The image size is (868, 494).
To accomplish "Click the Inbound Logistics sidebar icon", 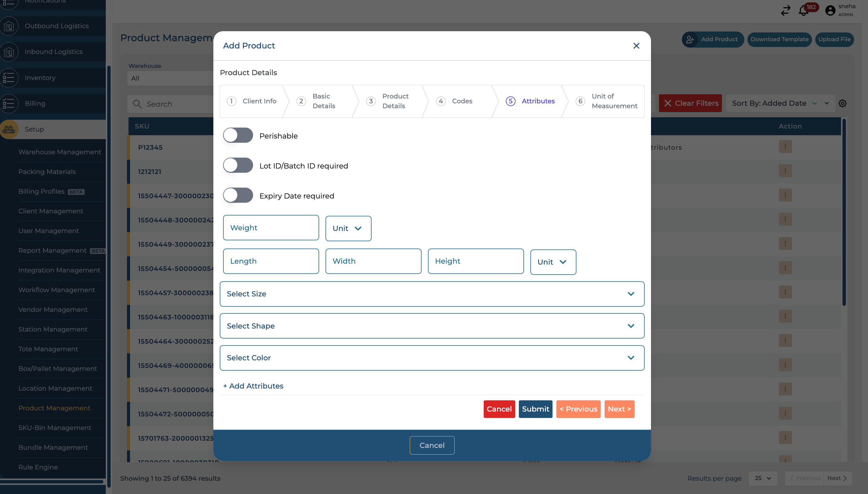I will [9, 52].
